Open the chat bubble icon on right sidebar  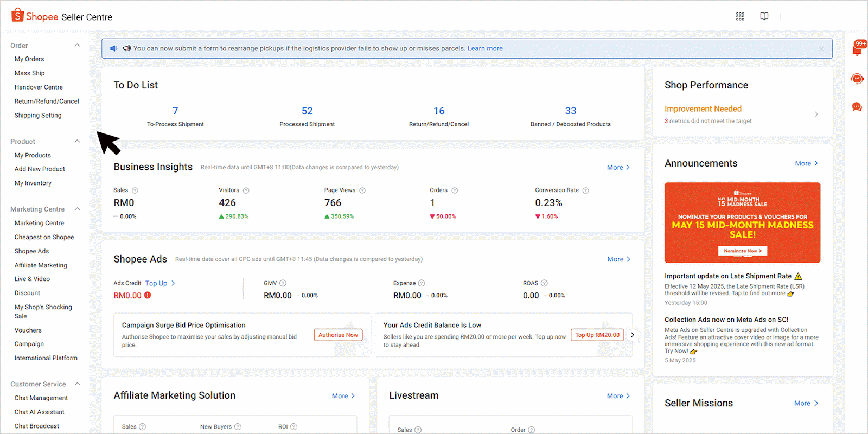click(x=857, y=107)
